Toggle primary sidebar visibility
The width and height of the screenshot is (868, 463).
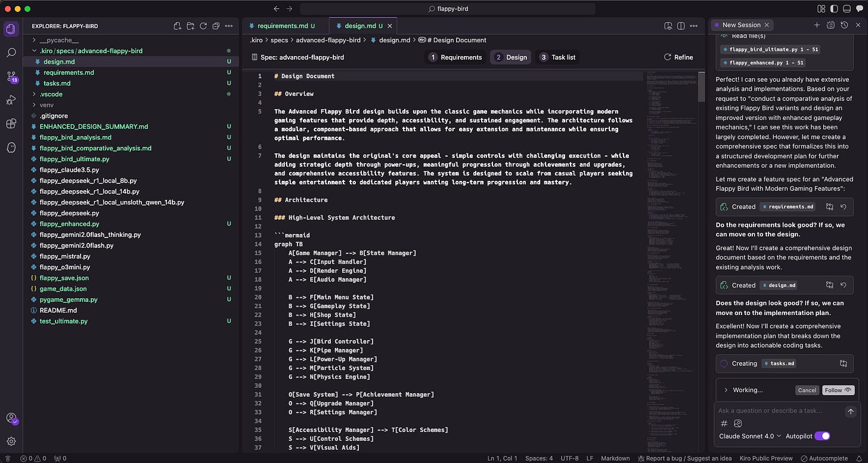(834, 9)
